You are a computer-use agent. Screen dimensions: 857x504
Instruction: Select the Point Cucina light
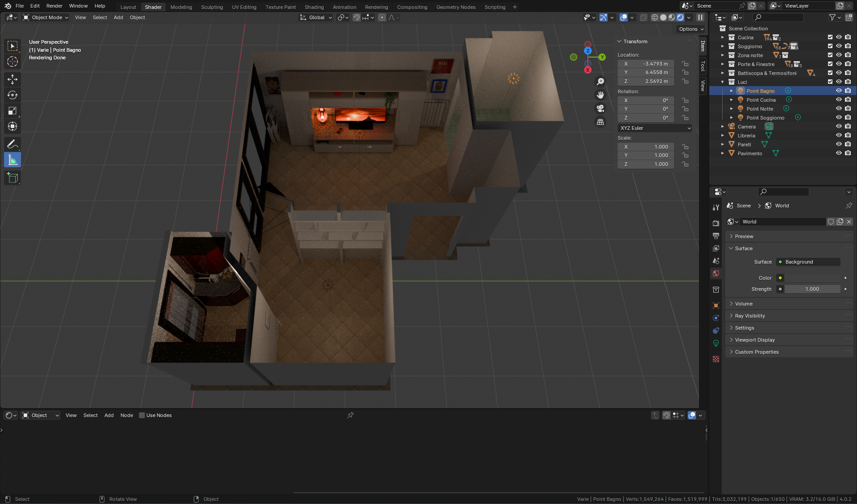(x=761, y=100)
